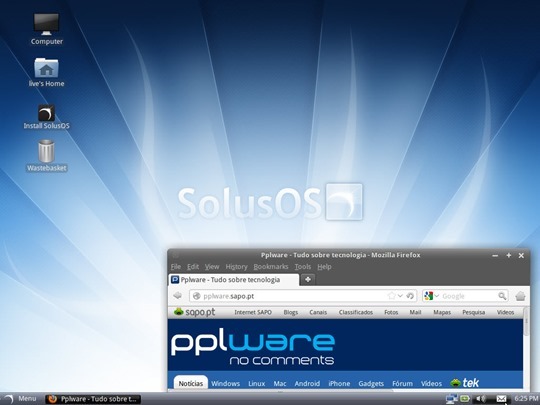Open the Pesquisa link
Screen dimensions: 540x405
pyautogui.click(x=474, y=312)
